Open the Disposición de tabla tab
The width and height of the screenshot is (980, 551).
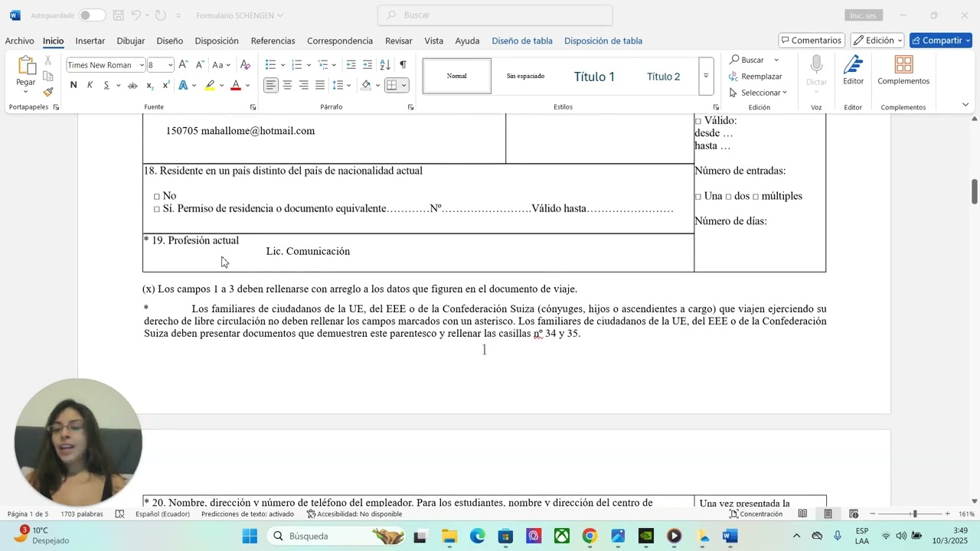click(603, 41)
